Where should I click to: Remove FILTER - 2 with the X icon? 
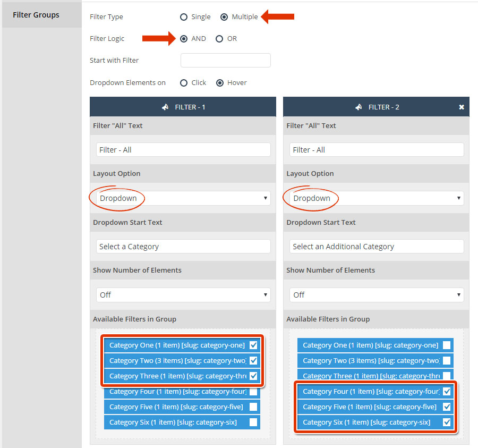pos(462,107)
